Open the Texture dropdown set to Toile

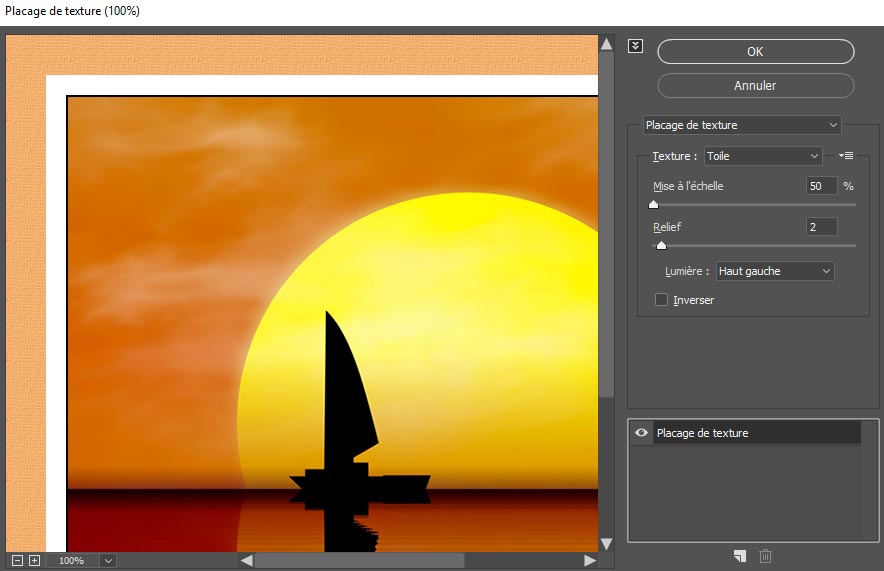point(763,156)
